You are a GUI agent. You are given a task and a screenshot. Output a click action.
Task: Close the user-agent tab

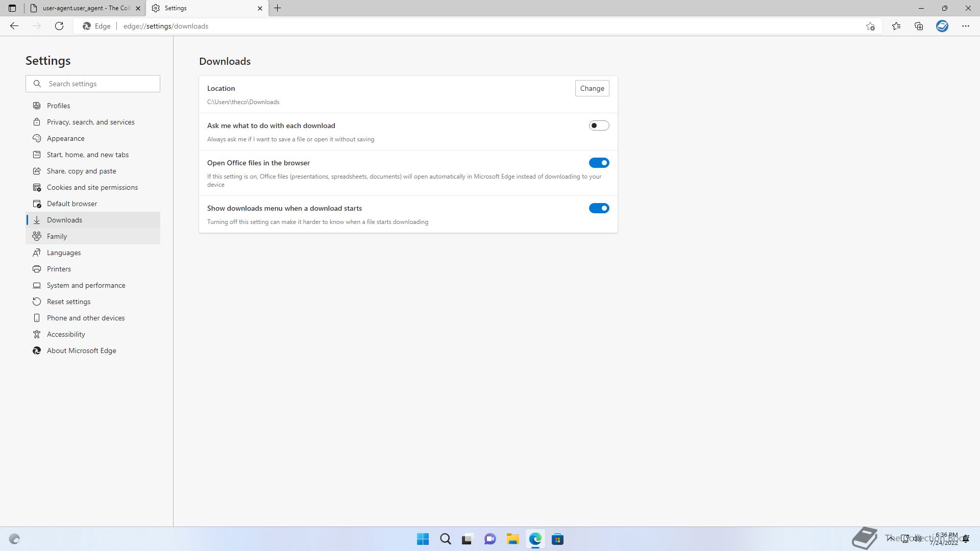138,8
